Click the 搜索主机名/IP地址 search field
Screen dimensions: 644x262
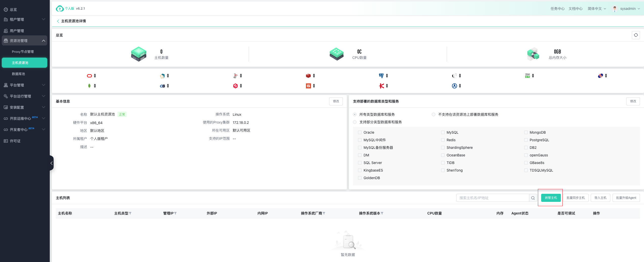pyautogui.click(x=492, y=198)
